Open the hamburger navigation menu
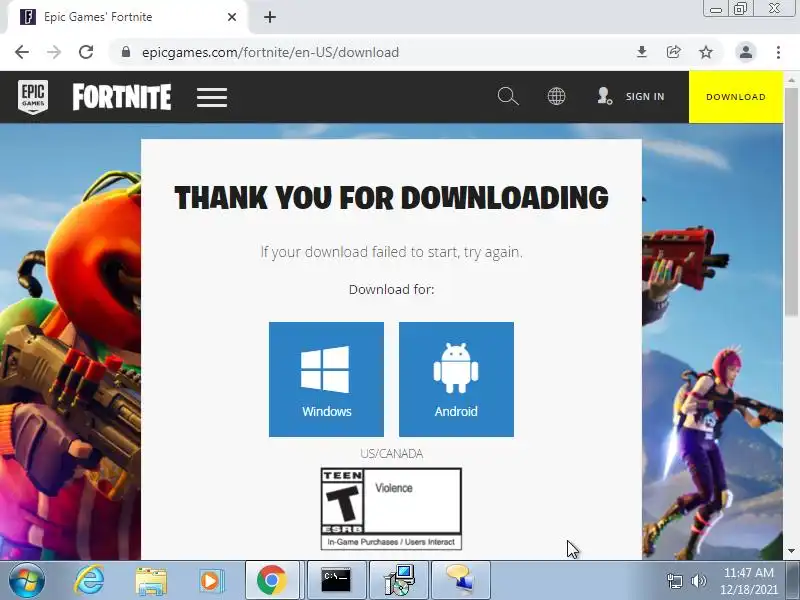Image resolution: width=800 pixels, height=600 pixels. [212, 97]
